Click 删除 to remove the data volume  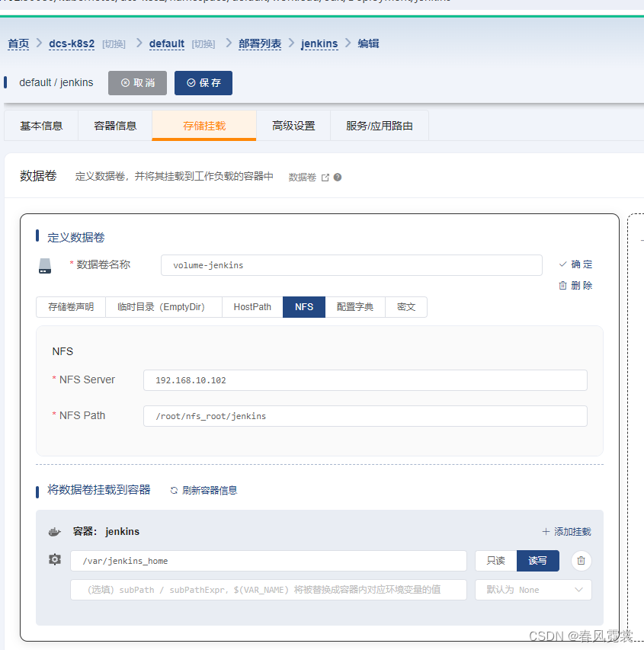pyautogui.click(x=577, y=285)
